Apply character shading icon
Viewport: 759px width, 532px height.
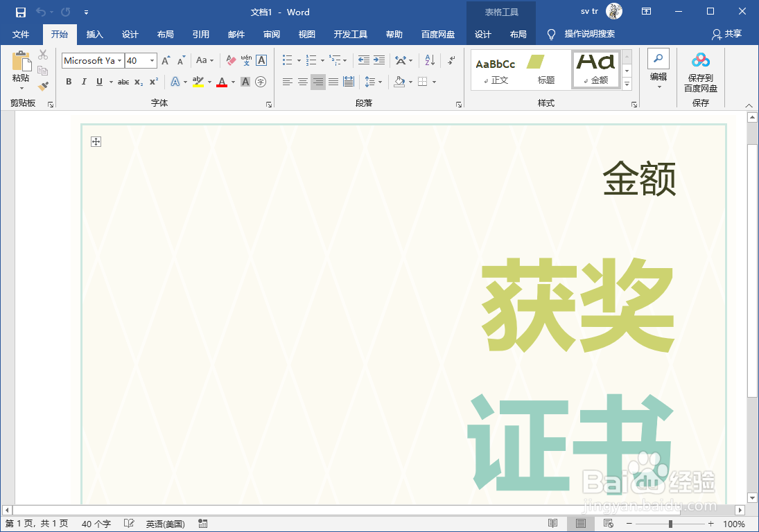click(245, 82)
